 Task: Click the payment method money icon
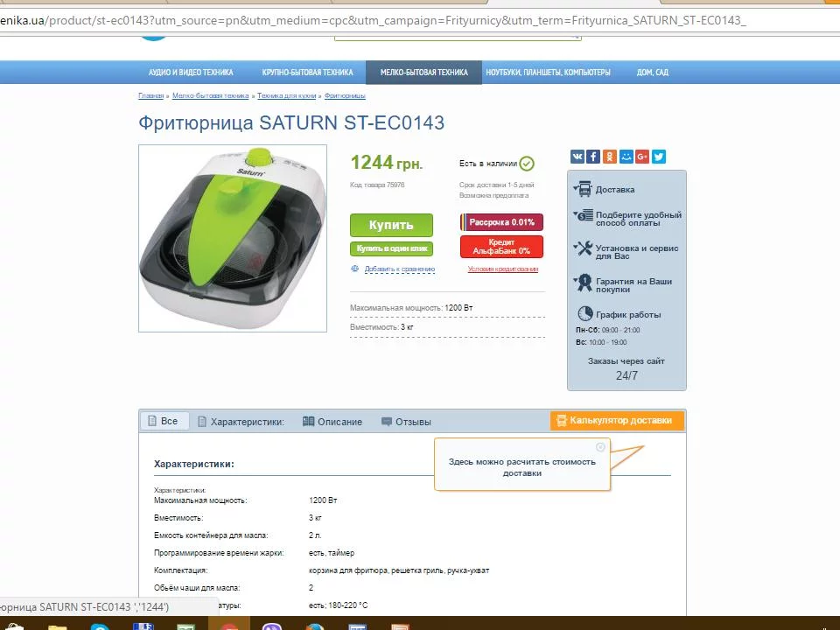pos(584,216)
